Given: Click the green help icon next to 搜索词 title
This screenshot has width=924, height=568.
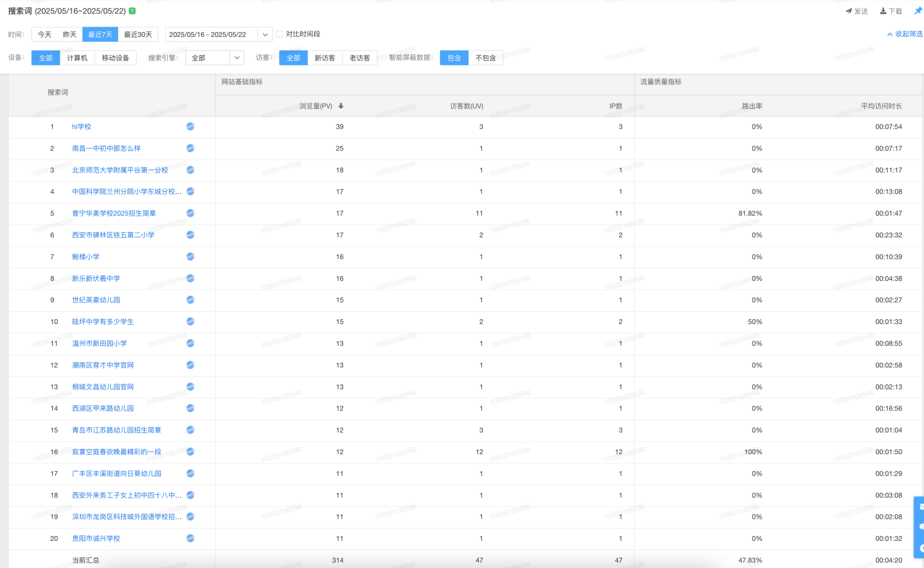Looking at the screenshot, I should coord(132,11).
